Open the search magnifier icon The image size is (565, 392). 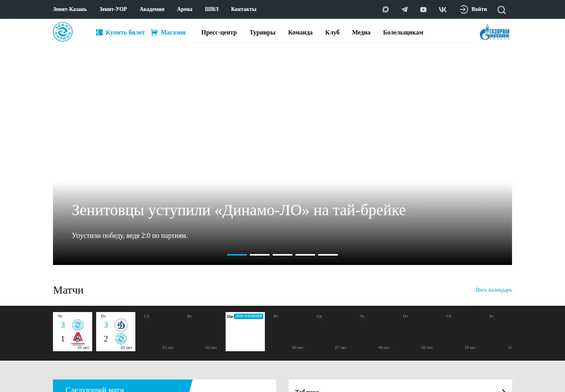tap(501, 10)
